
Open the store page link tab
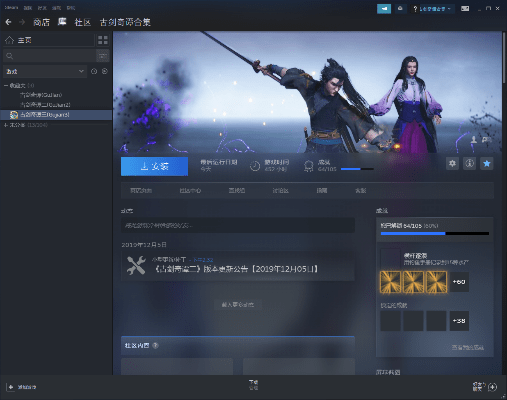click(x=141, y=191)
